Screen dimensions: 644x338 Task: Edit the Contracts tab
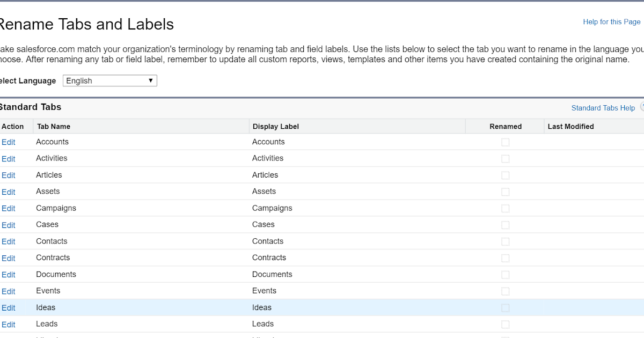click(x=8, y=258)
